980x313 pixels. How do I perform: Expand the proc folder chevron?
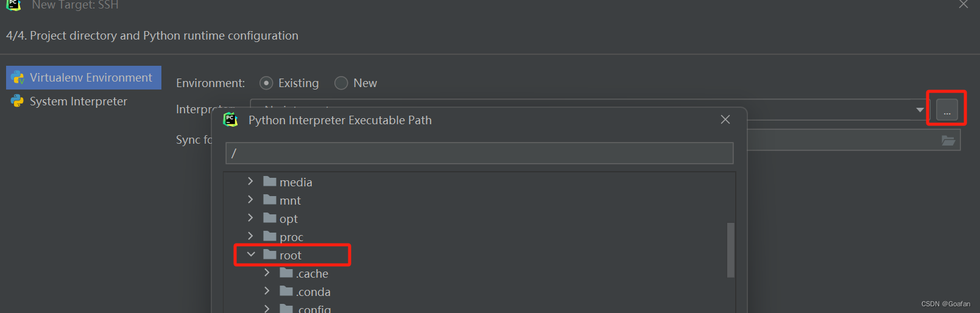[250, 236]
